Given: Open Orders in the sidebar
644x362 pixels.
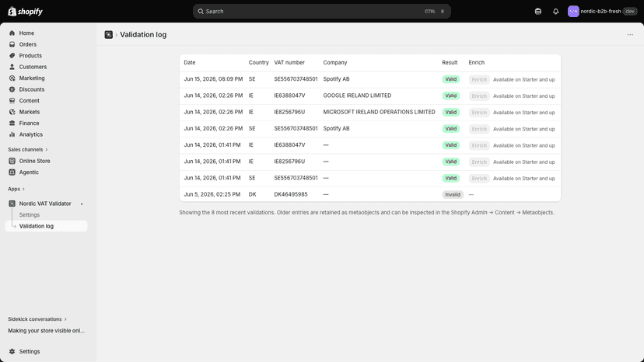Looking at the screenshot, I should (x=27, y=44).
